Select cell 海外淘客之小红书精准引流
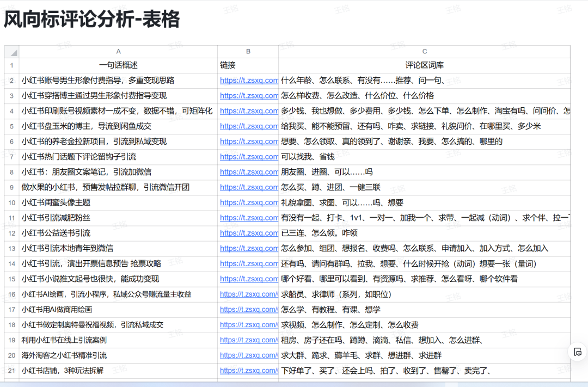This screenshot has height=387, width=588. pos(118,355)
